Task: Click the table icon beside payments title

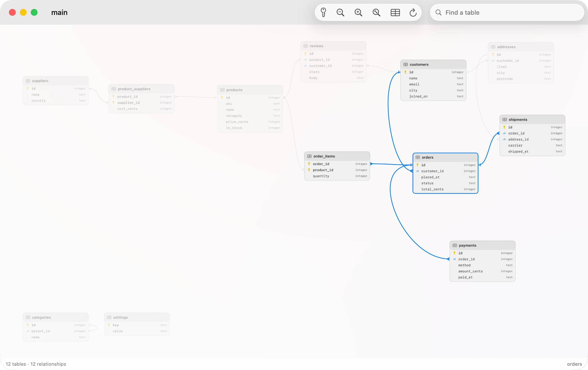Action: [x=455, y=245]
